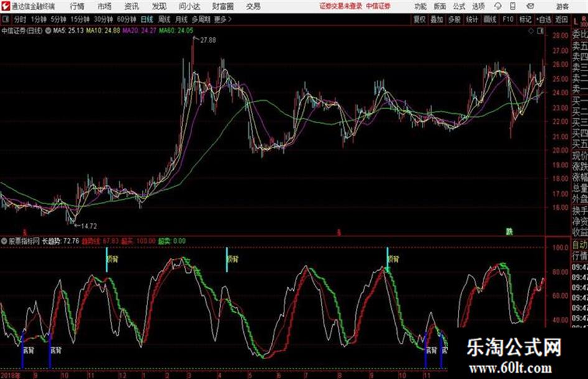The height and width of the screenshot is (379, 588).
Task: Click the 27.88 high price label
Action: click(x=208, y=40)
